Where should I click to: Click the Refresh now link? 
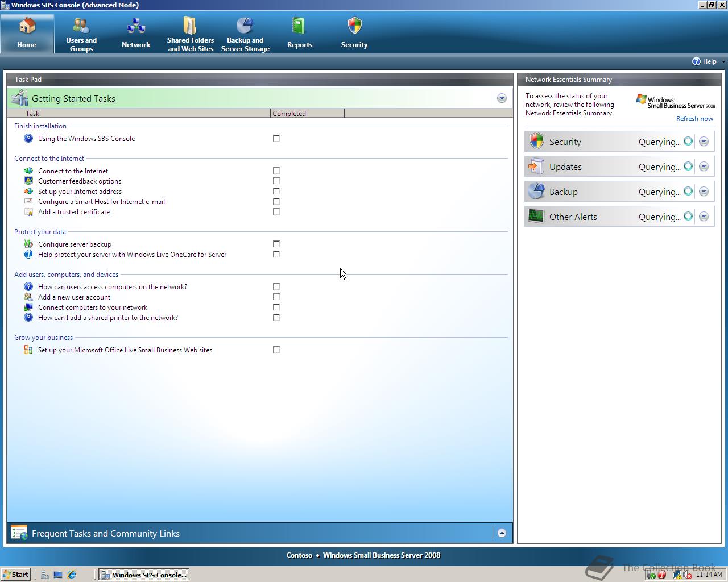[x=694, y=119]
